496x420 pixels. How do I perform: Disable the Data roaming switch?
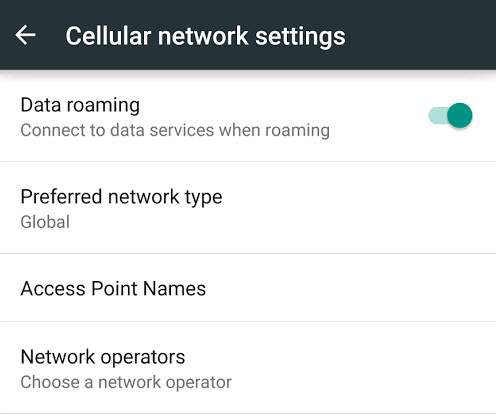450,116
